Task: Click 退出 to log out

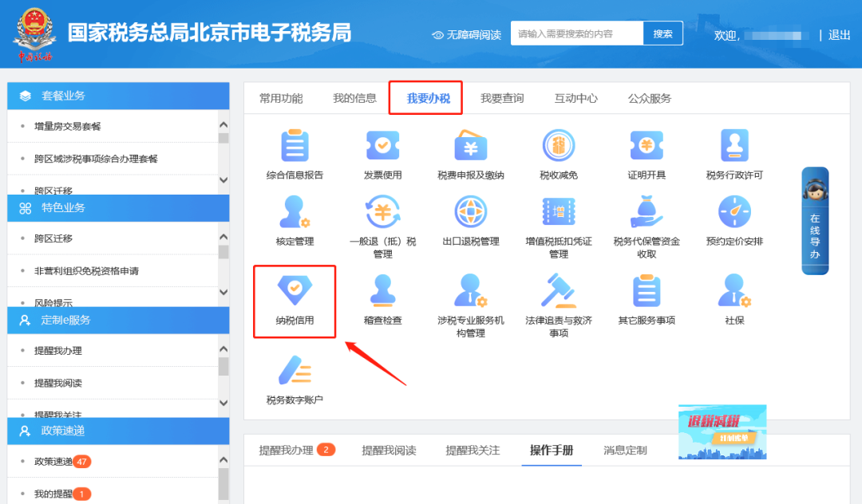Action: tap(839, 35)
